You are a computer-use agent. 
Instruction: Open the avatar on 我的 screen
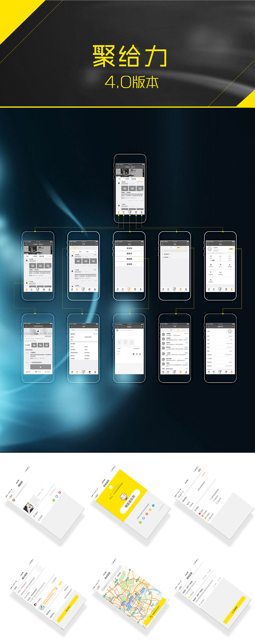[x=210, y=249]
